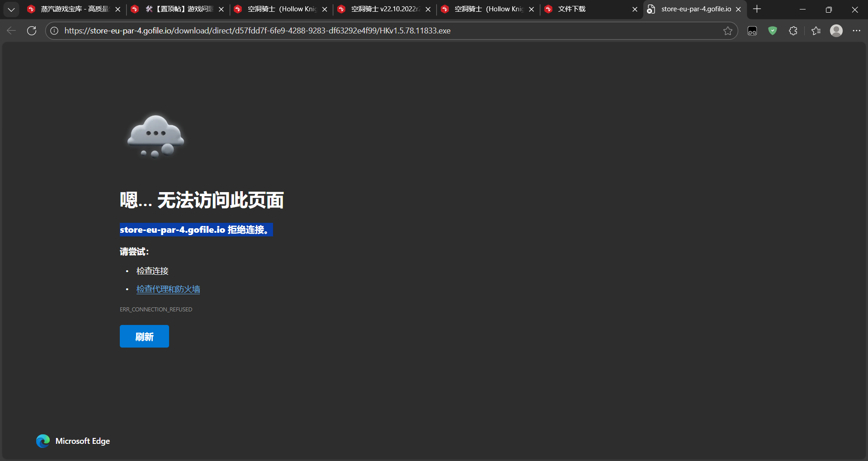This screenshot has width=868, height=461.
Task: Open the 检查代理和防火墙 link
Action: coord(168,289)
